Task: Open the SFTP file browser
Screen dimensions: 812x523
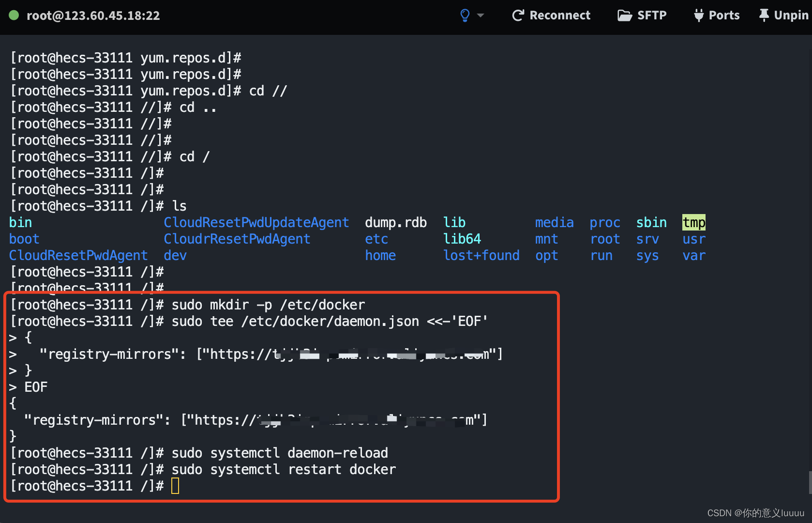Action: tap(642, 15)
